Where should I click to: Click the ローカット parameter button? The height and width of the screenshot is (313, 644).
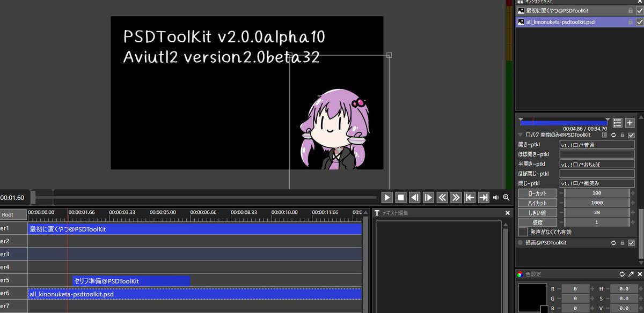[x=537, y=193]
